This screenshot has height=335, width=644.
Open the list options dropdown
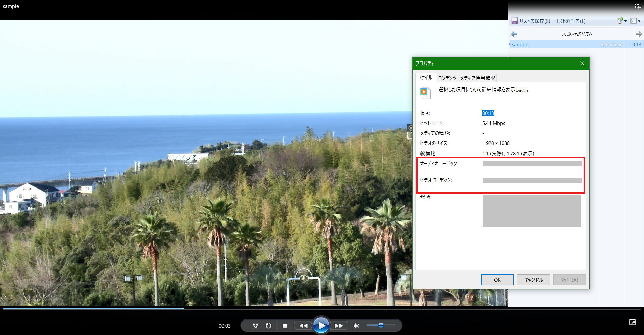(x=635, y=21)
